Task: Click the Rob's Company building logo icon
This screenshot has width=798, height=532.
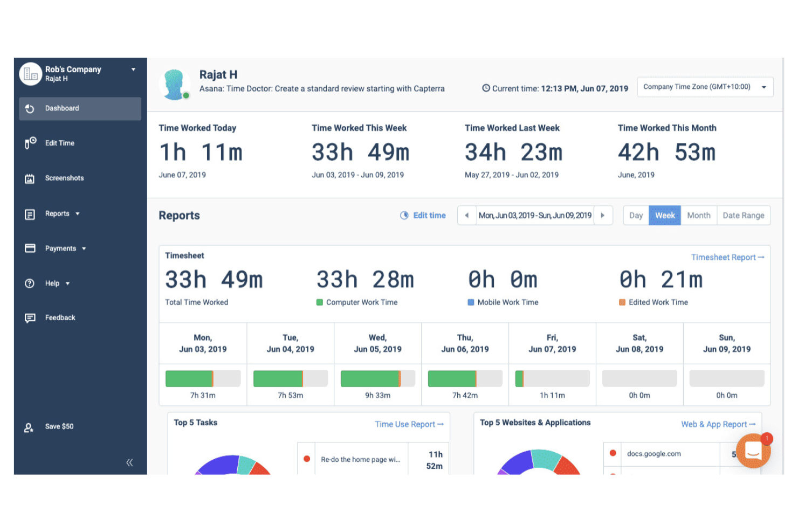Action: coord(31,74)
